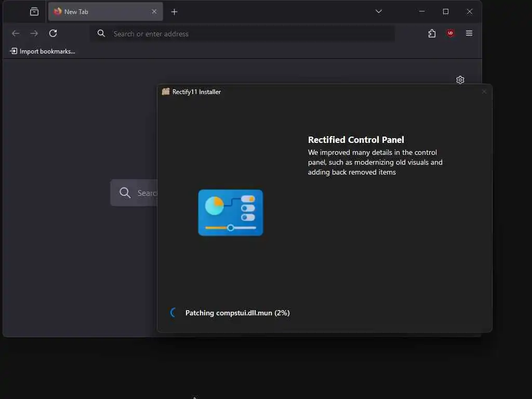Close the Rectify11 Installer window
The image size is (532, 399).
click(484, 92)
